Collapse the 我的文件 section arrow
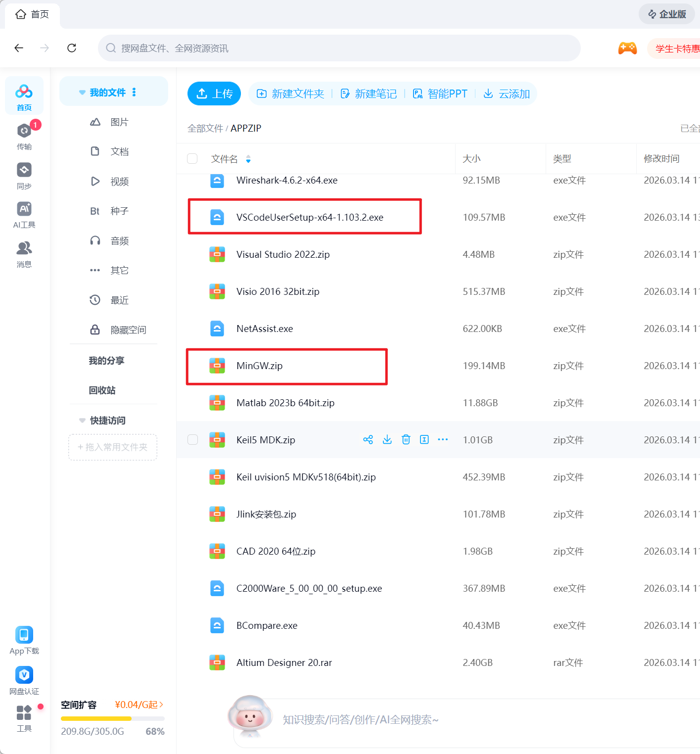The image size is (700, 754). coord(82,93)
